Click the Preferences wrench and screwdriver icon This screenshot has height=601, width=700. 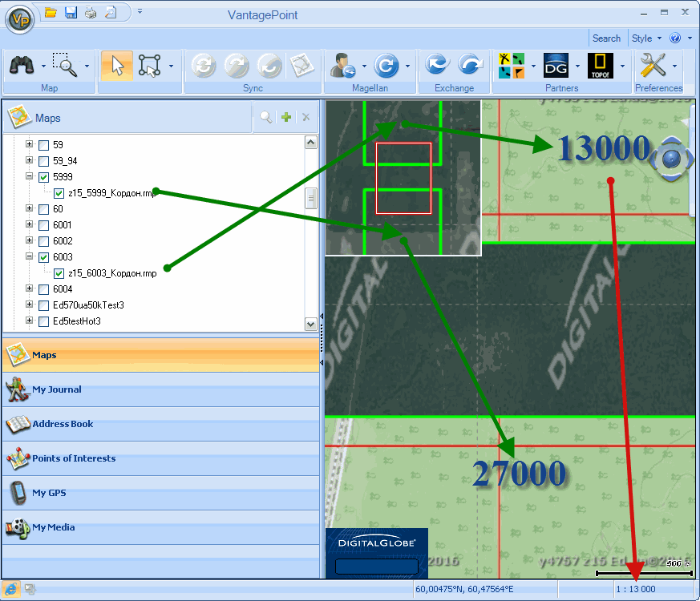tap(653, 66)
